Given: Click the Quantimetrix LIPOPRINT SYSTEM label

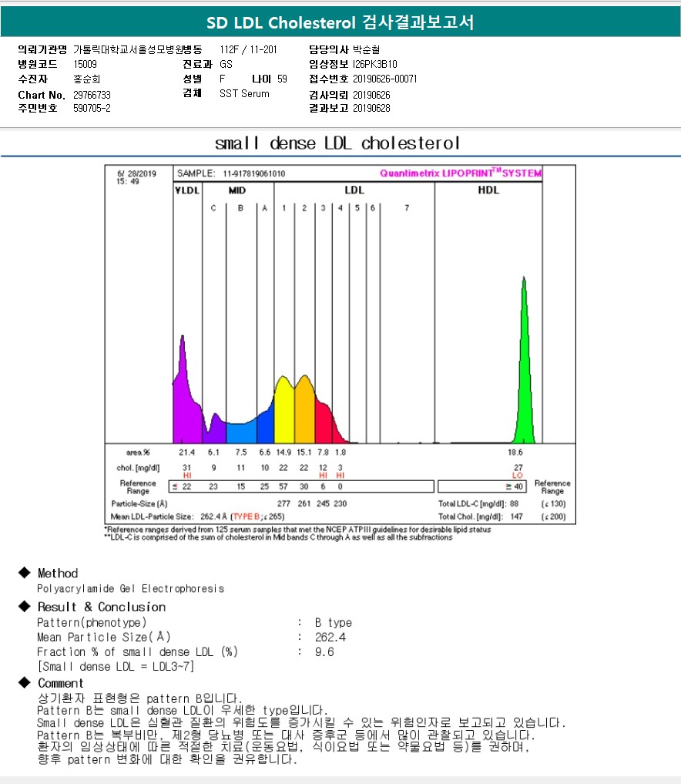Looking at the screenshot, I should (x=460, y=173).
